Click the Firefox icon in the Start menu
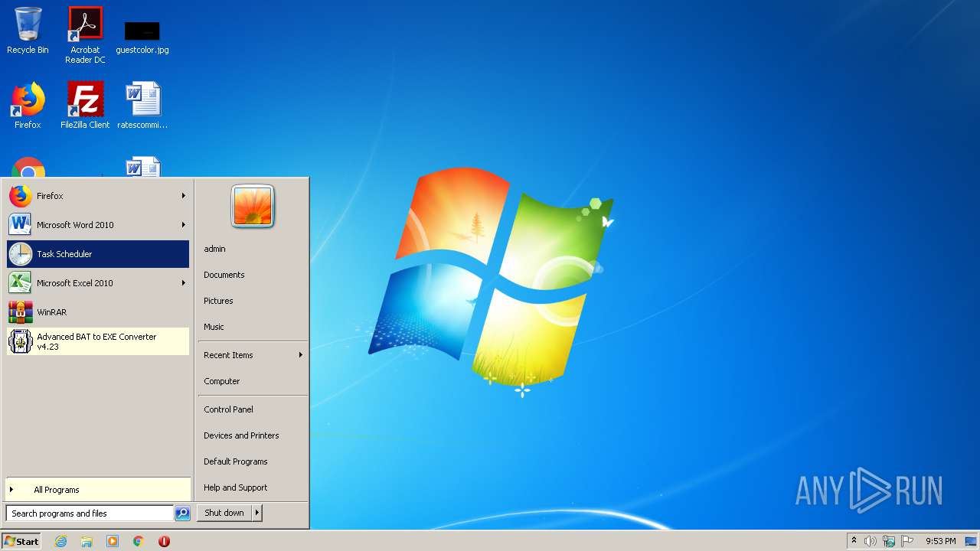The width and height of the screenshot is (980, 551). coord(21,196)
